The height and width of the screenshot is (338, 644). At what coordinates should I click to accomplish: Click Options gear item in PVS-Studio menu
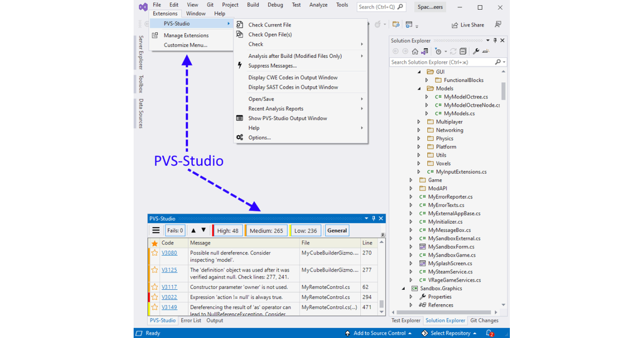point(259,138)
